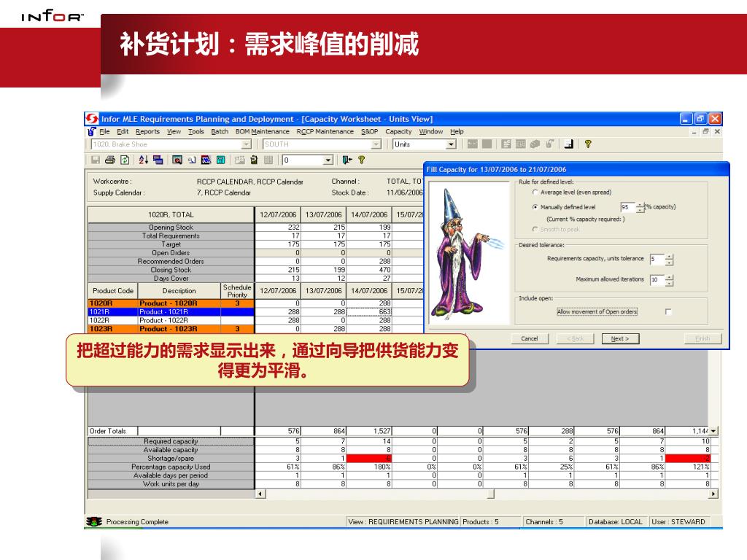Click the green Refresh toolbar icon
This screenshot has height=560, width=747.
(125, 160)
